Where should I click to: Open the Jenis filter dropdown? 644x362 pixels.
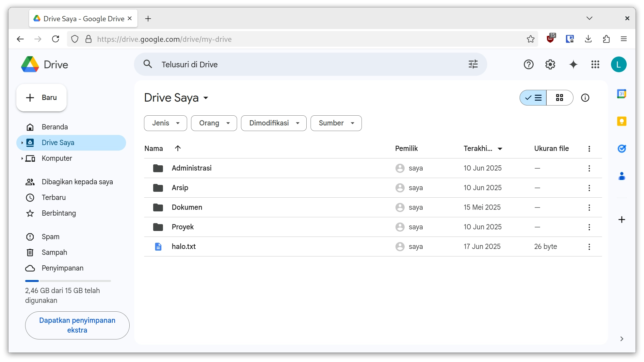[166, 123]
